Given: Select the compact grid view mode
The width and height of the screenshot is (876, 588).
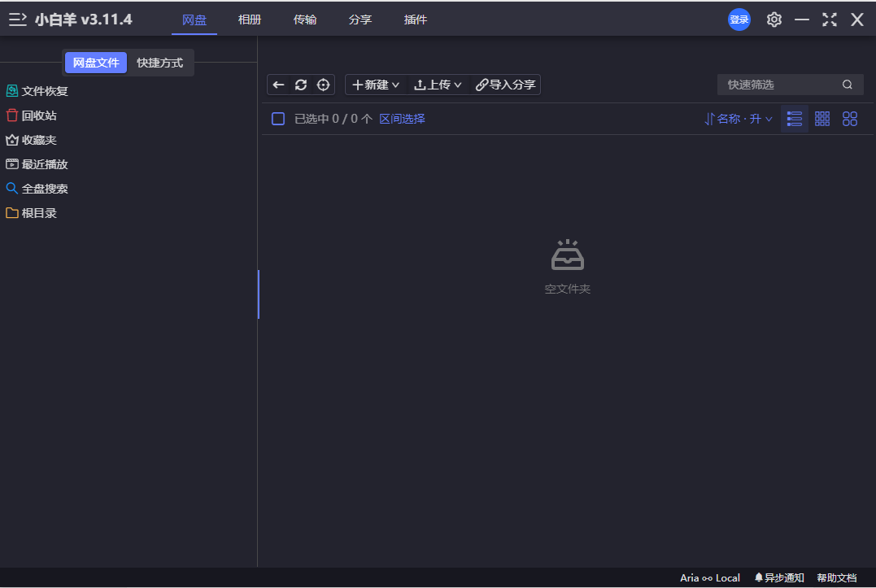Looking at the screenshot, I should click(822, 118).
